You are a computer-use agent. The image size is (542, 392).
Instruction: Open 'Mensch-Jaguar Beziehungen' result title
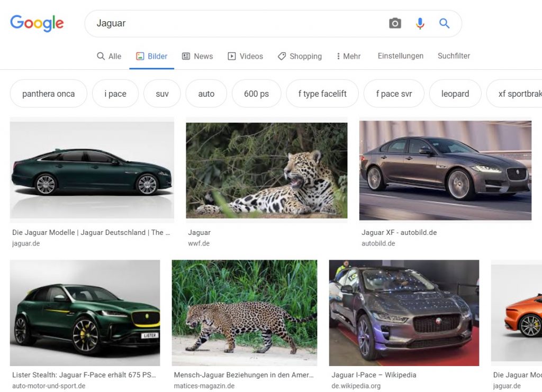[x=243, y=375]
